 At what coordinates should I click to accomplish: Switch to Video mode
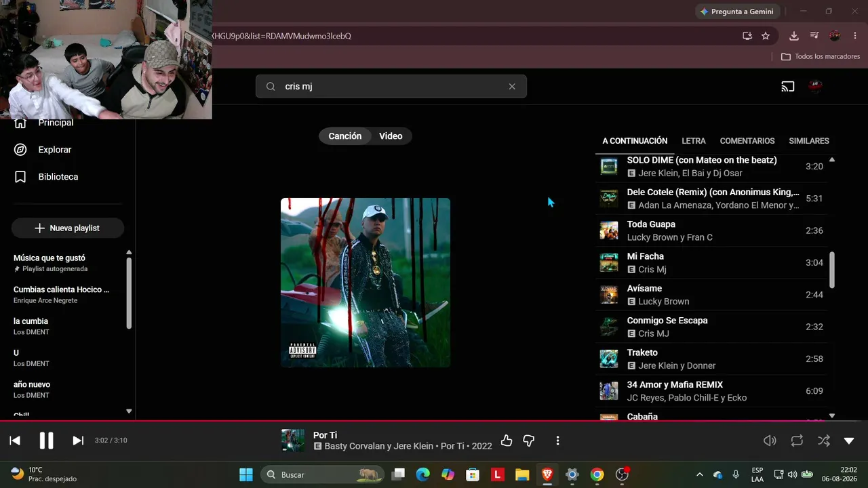(x=391, y=136)
